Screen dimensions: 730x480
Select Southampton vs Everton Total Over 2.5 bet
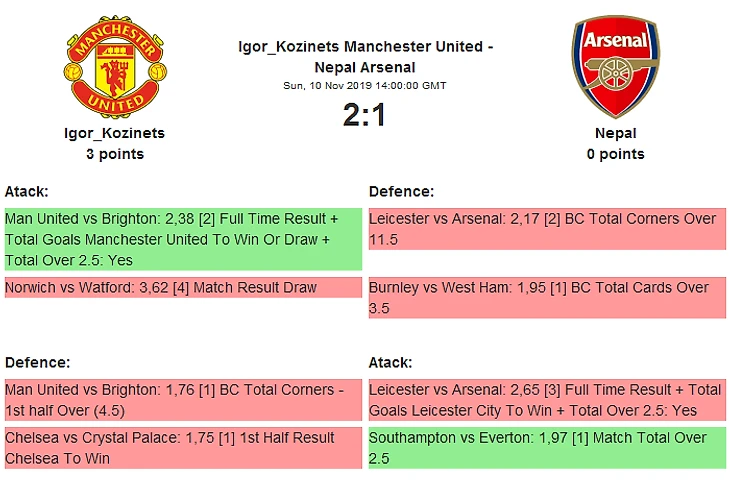546,448
